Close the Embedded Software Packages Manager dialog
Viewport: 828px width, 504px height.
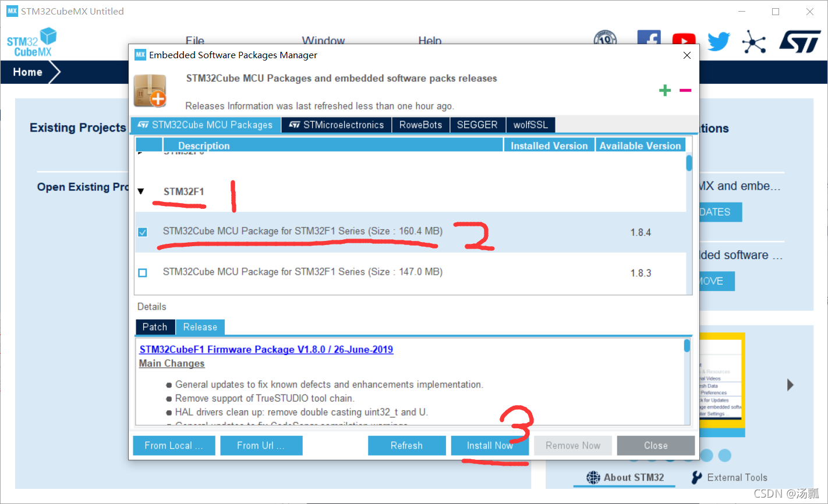coord(687,55)
